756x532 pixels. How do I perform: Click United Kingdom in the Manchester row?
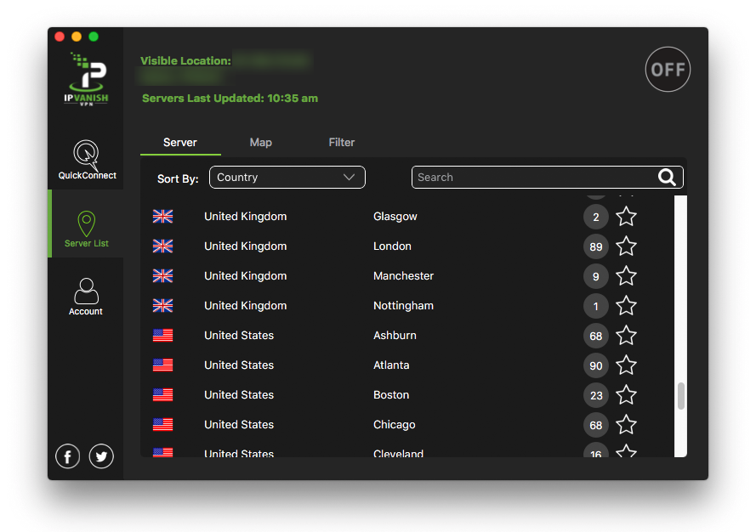[x=246, y=276]
